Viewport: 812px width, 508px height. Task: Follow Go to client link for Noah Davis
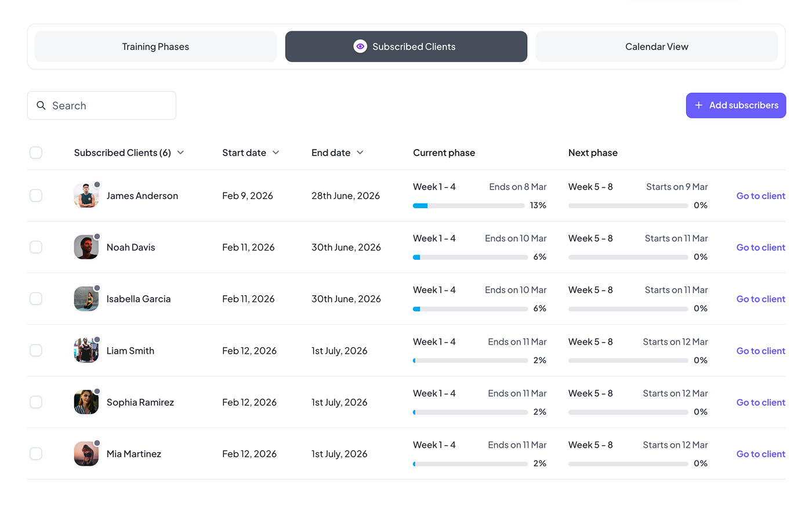click(x=760, y=248)
